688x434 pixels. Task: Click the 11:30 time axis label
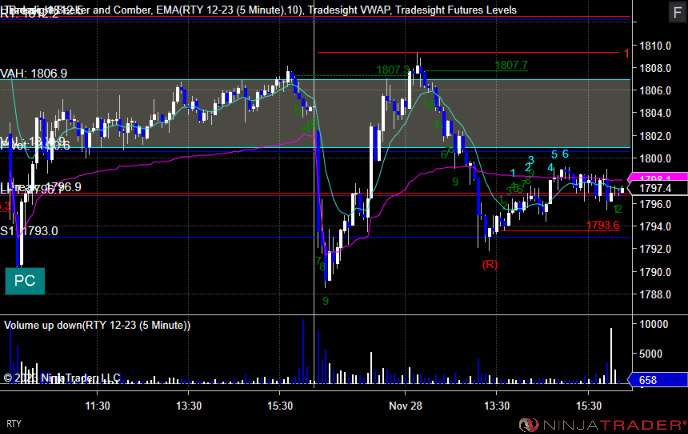(97, 406)
